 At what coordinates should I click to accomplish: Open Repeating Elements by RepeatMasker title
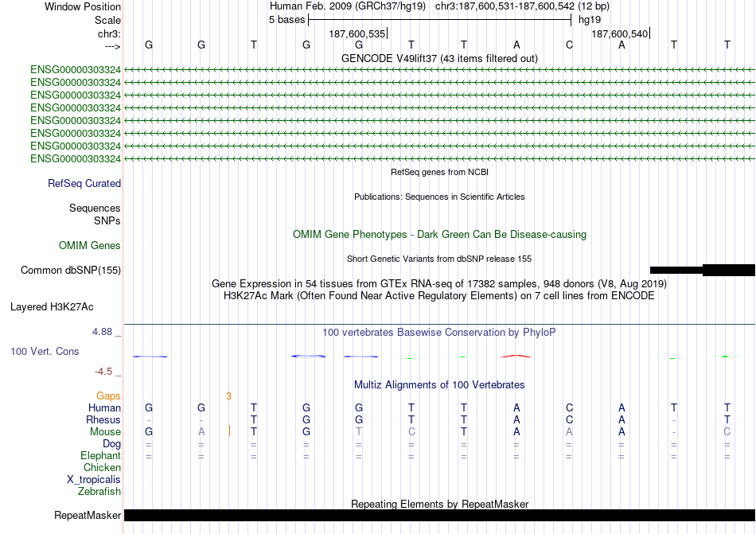pyautogui.click(x=439, y=504)
